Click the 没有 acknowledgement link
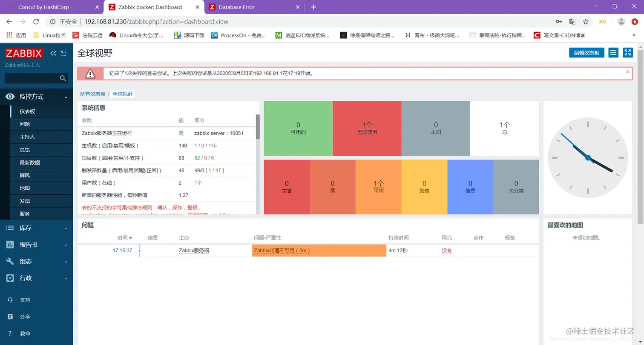The width and height of the screenshot is (644, 345). tap(447, 251)
